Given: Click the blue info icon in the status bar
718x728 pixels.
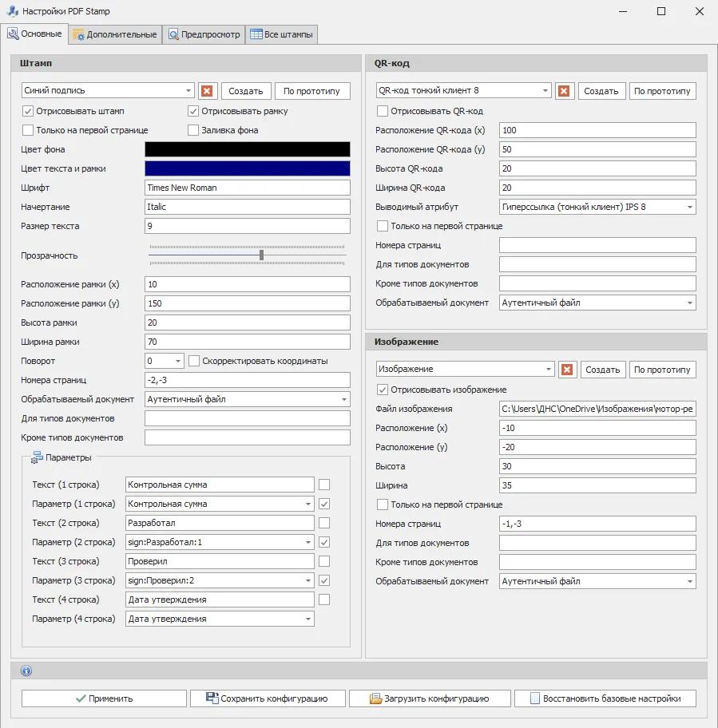Looking at the screenshot, I should (x=26, y=671).
